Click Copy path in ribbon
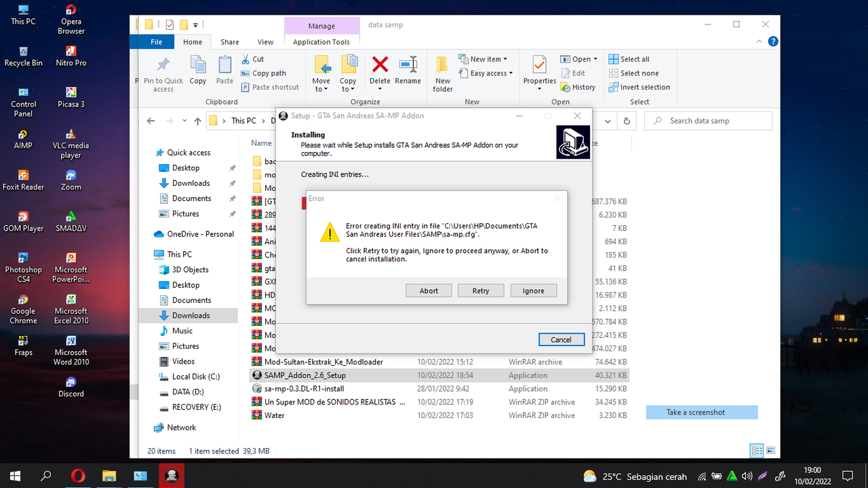 263,73
